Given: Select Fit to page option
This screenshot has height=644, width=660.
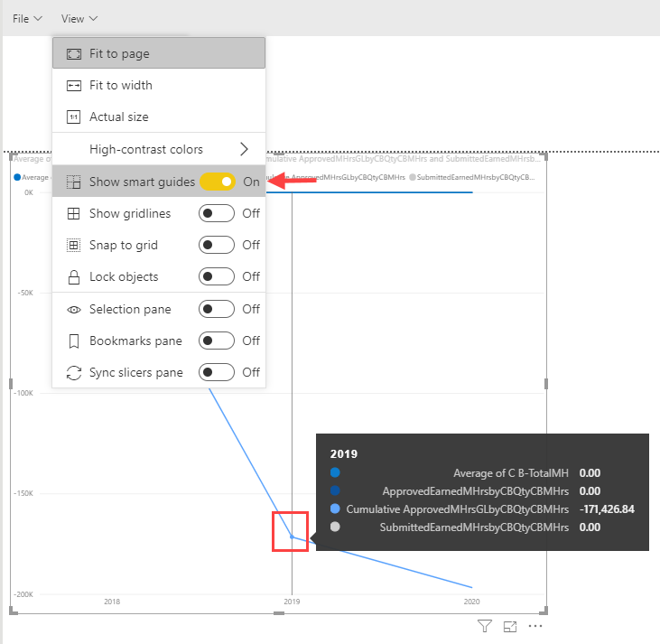Looking at the screenshot, I should point(159,53).
